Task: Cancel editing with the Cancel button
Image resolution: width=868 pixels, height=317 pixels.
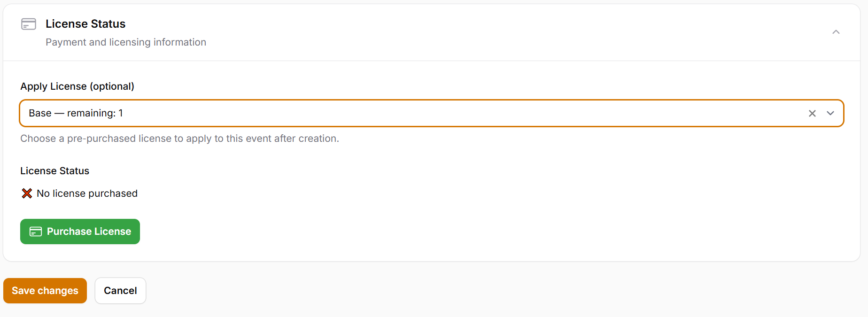Action: (120, 291)
